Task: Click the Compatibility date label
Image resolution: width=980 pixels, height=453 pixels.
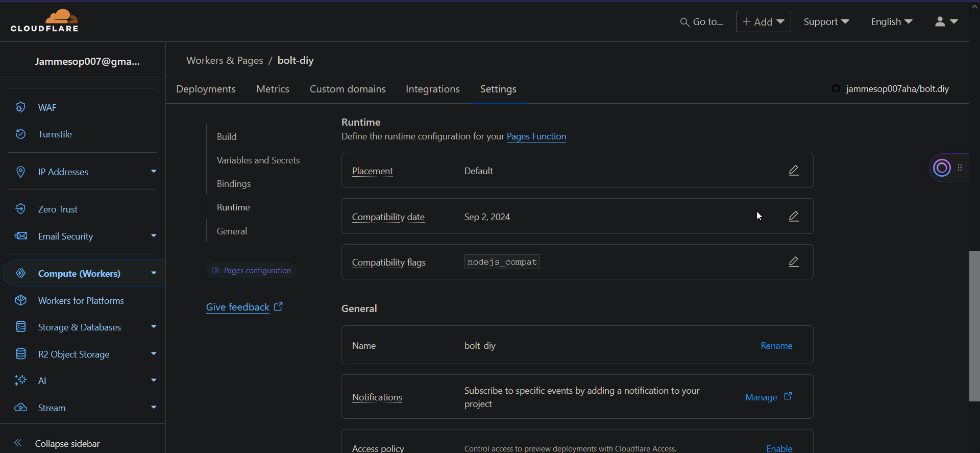Action: [388, 217]
